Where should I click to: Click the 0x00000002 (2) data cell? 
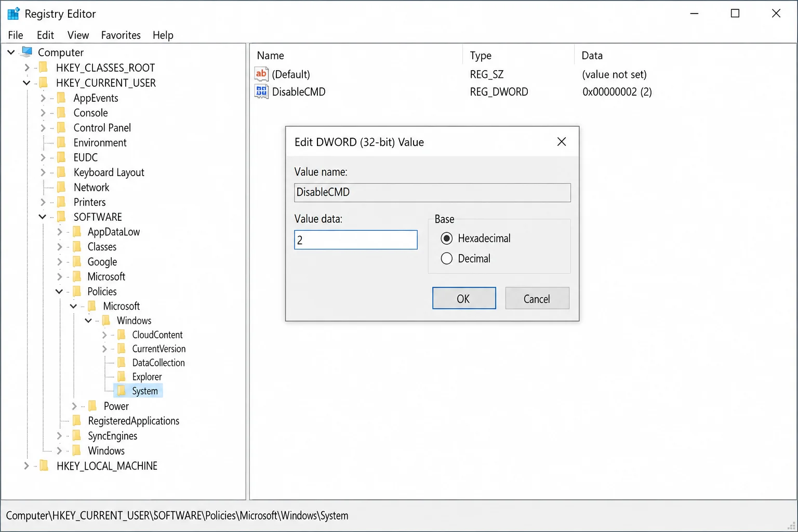pos(617,92)
